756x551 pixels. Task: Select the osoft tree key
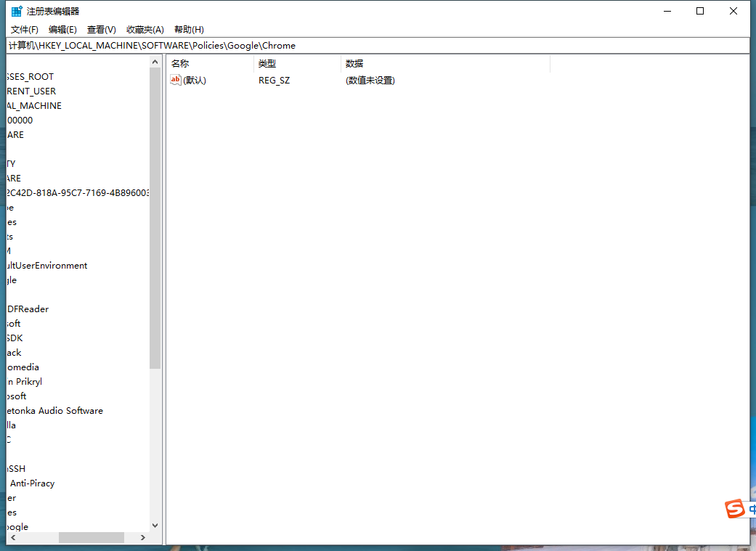[17, 396]
